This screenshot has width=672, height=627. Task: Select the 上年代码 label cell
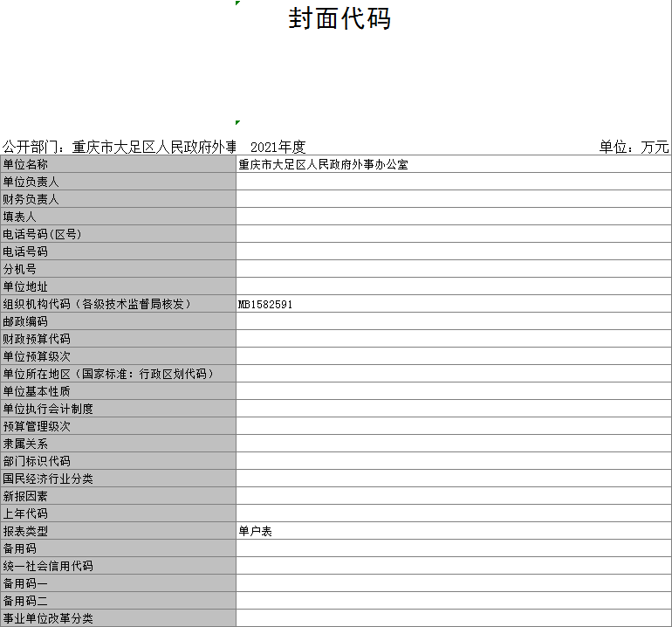click(119, 513)
